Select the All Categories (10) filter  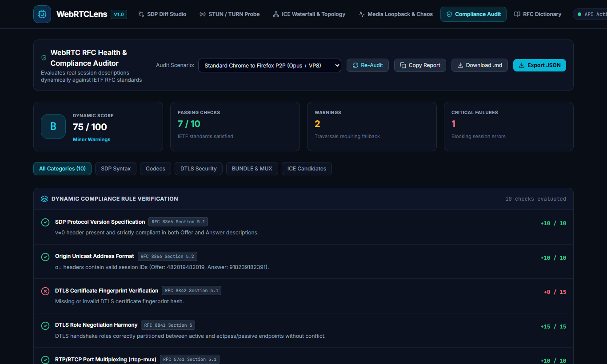pos(62,169)
